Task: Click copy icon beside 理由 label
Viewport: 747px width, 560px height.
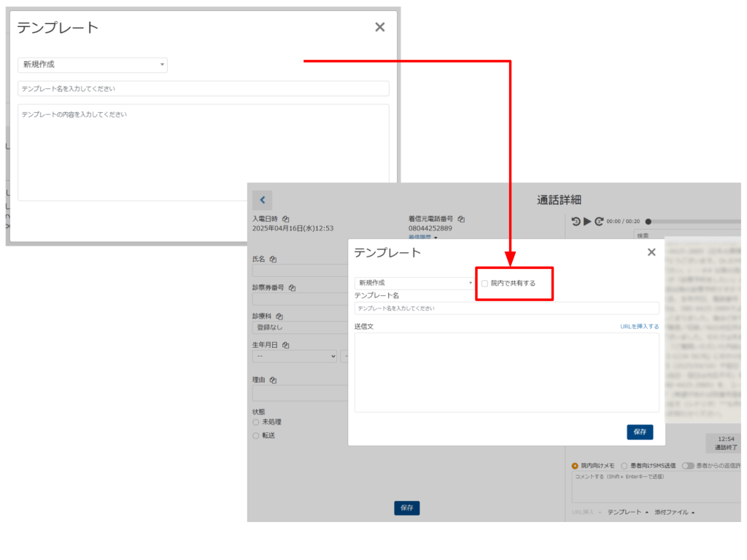Action: pos(273,381)
